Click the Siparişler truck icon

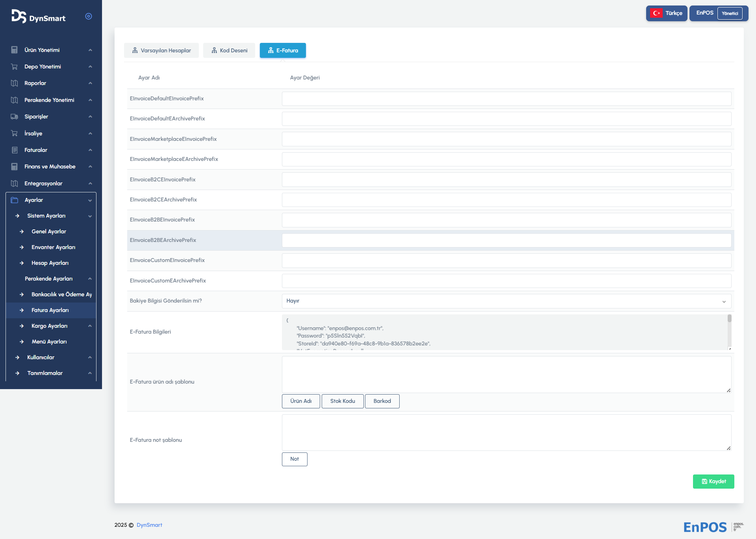coord(15,116)
